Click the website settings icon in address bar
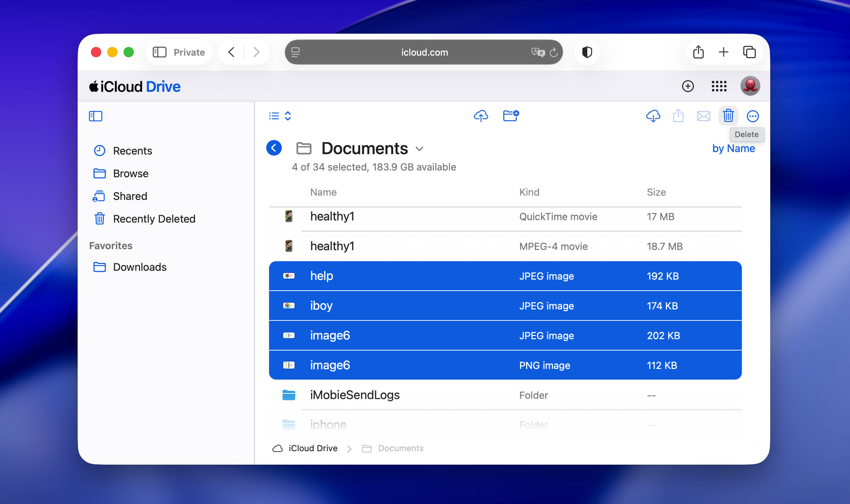The image size is (850, 504). pyautogui.click(x=295, y=52)
